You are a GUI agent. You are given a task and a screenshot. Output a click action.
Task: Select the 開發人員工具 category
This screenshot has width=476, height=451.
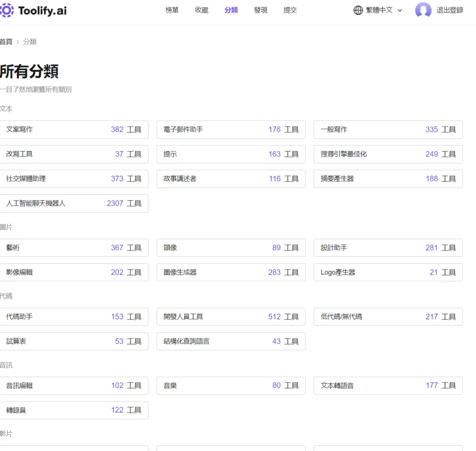[231, 317]
